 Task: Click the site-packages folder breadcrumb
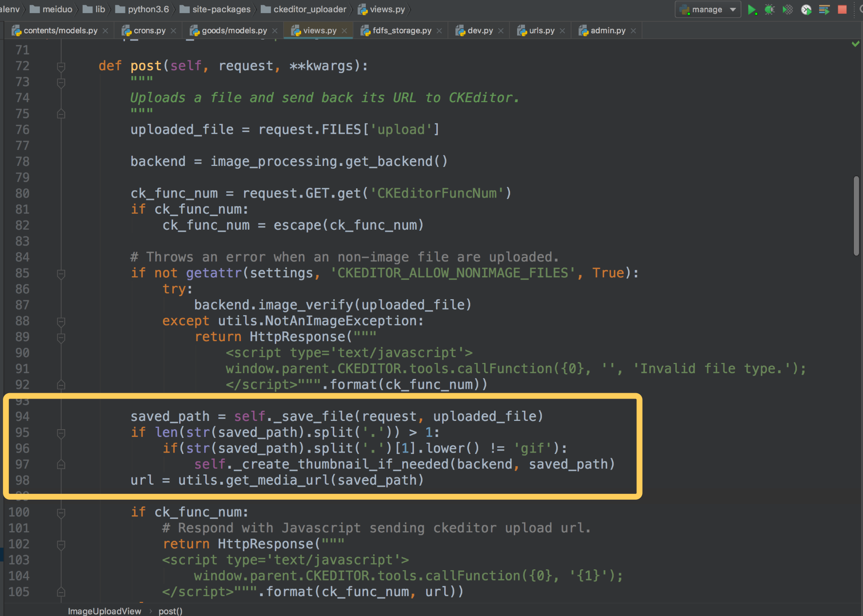215,9
